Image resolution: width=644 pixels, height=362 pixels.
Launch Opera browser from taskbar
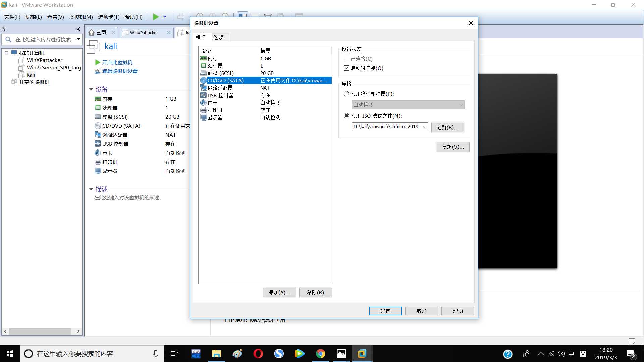coord(258,354)
